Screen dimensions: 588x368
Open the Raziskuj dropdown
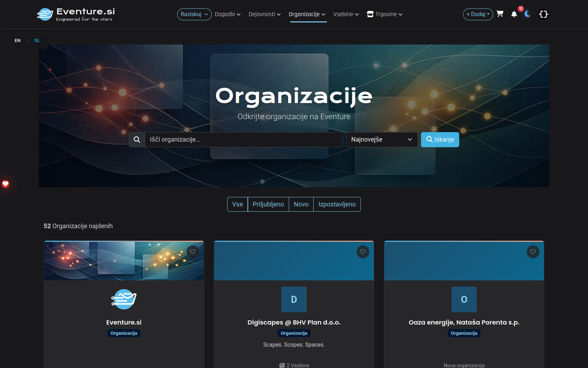pos(194,14)
